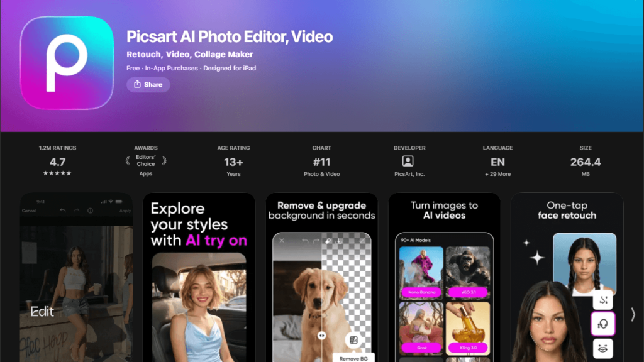644x362 pixels.
Task: Click the 13+ age rating
Action: tap(233, 162)
